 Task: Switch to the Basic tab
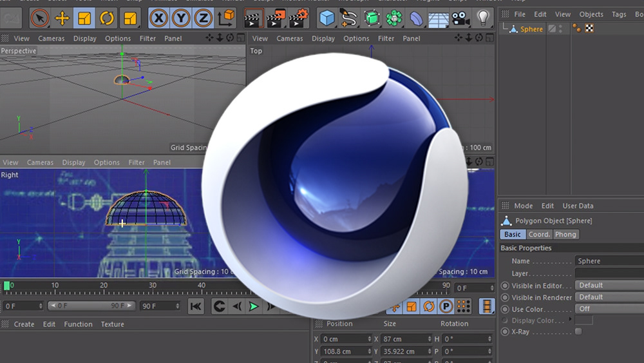click(512, 234)
